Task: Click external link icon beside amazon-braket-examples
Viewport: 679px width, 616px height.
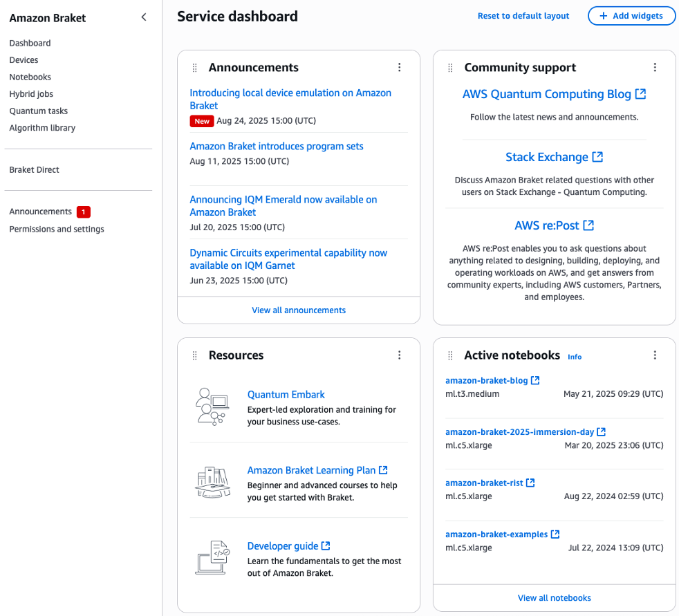Action: (x=555, y=534)
